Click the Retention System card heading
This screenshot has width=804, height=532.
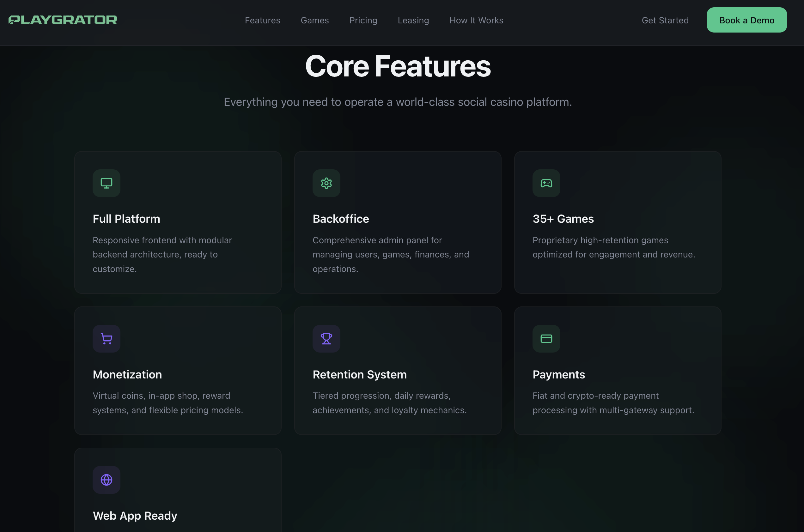click(359, 375)
